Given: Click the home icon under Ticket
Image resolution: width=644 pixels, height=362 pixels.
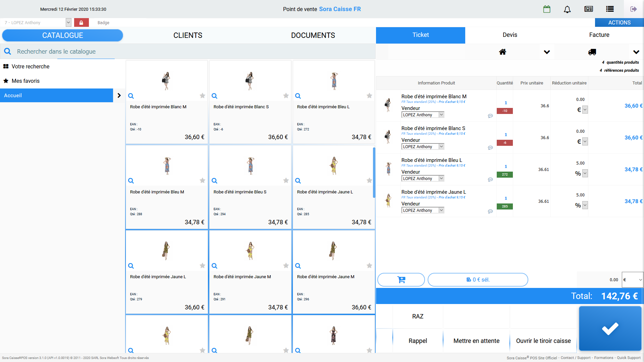Looking at the screenshot, I should click(x=502, y=52).
